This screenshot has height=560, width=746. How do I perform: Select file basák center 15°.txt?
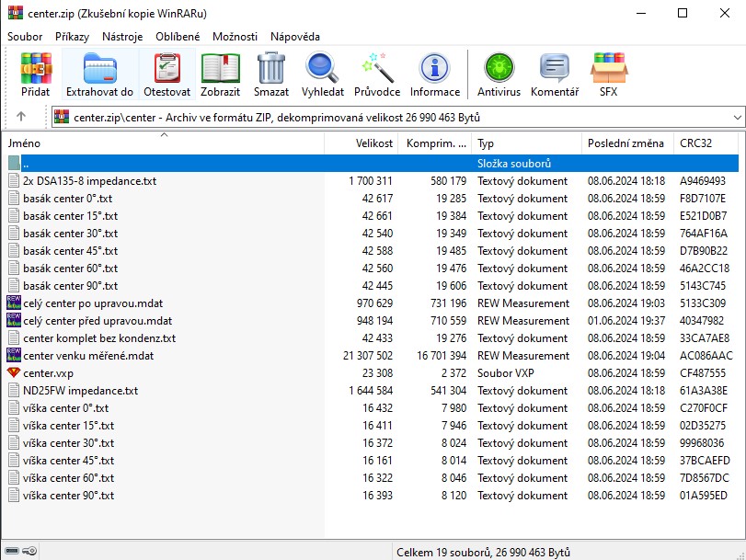71,216
